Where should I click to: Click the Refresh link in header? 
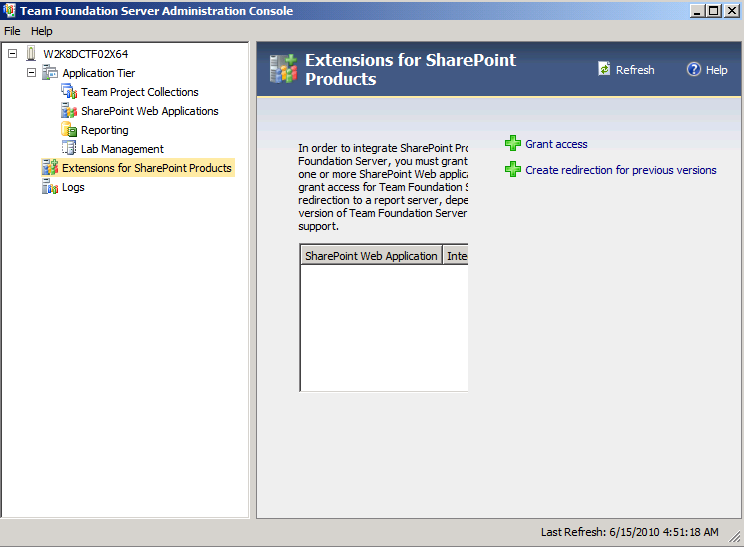click(x=635, y=70)
